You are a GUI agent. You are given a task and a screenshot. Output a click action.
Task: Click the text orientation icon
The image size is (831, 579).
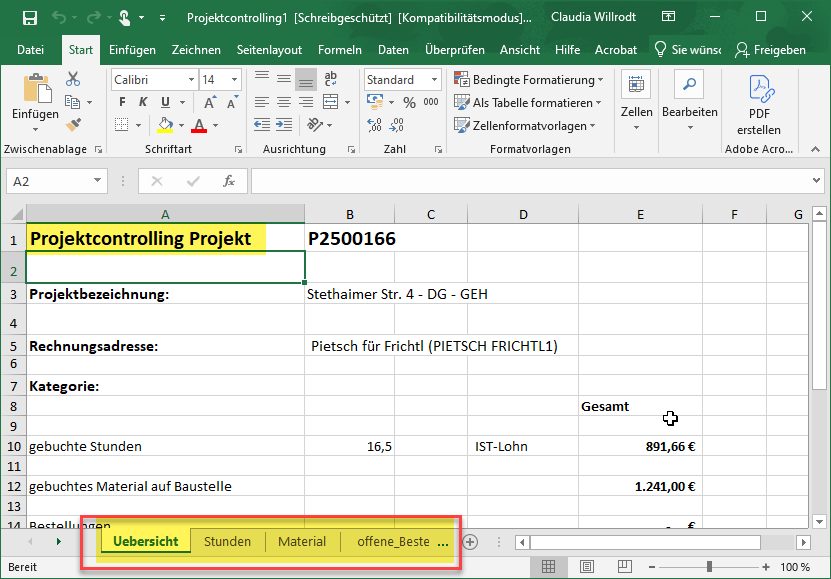[315, 124]
